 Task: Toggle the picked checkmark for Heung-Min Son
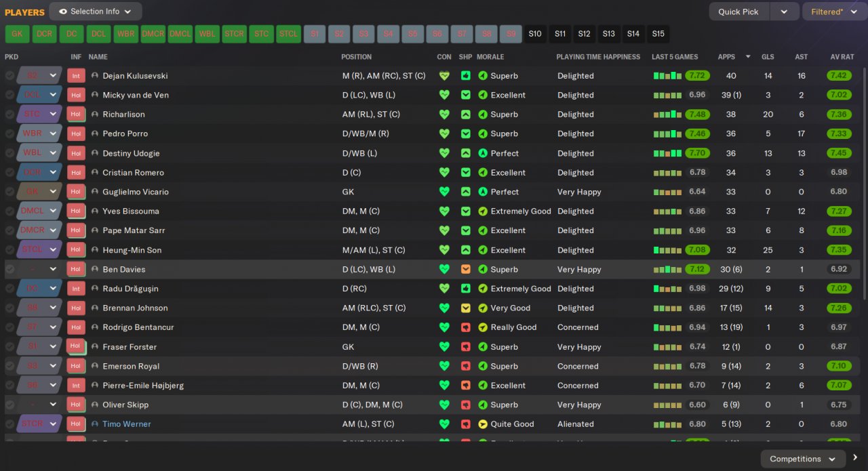9,250
